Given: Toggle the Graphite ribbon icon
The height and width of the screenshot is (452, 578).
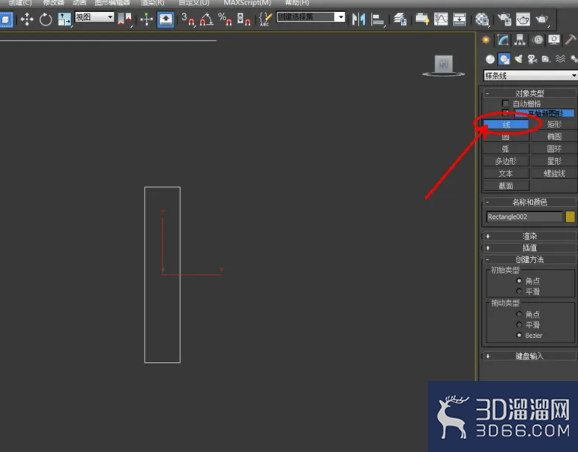Looking at the screenshot, I should click(x=422, y=19).
